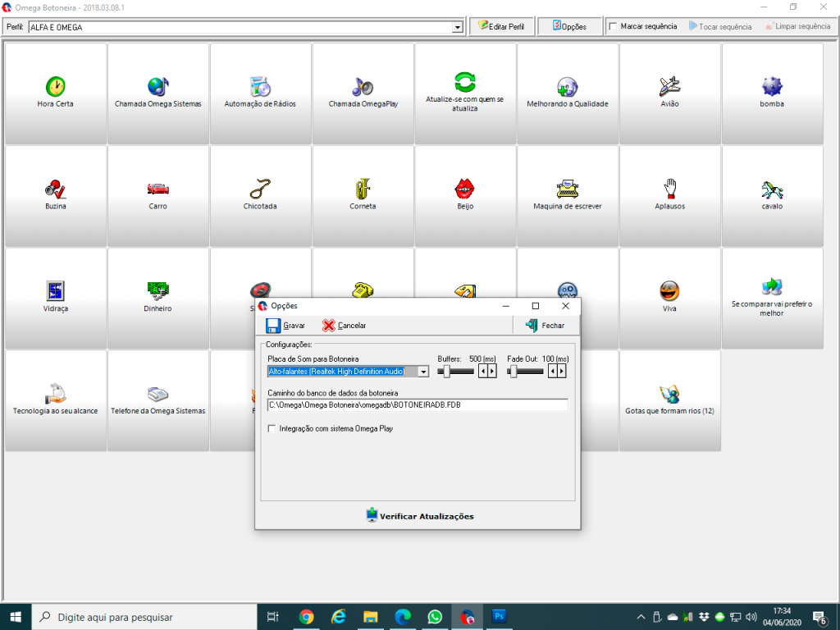Viewport: 840px width, 630px height.
Task: Open Task View on the taskbar
Action: (272, 617)
